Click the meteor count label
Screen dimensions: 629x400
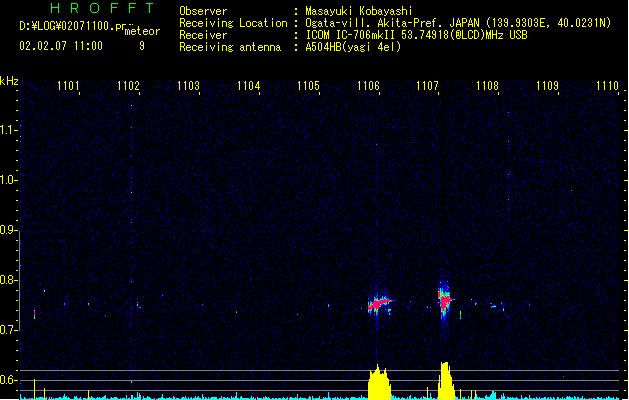click(x=142, y=31)
